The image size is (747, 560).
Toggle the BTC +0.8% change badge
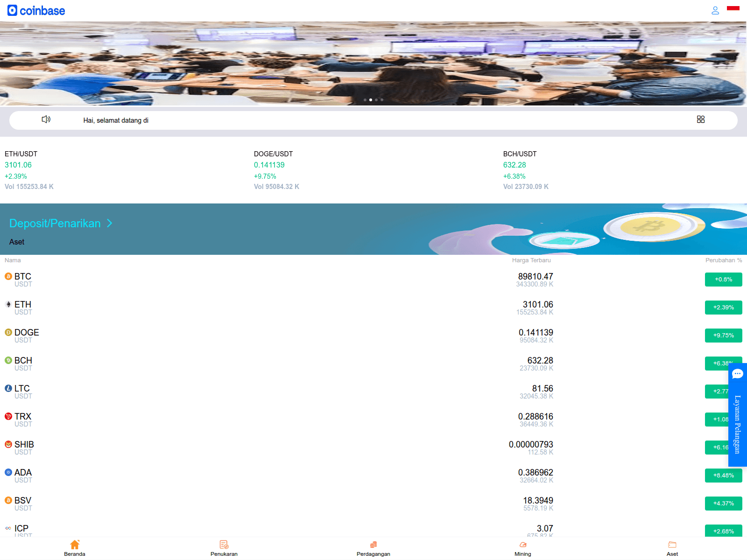coord(723,279)
